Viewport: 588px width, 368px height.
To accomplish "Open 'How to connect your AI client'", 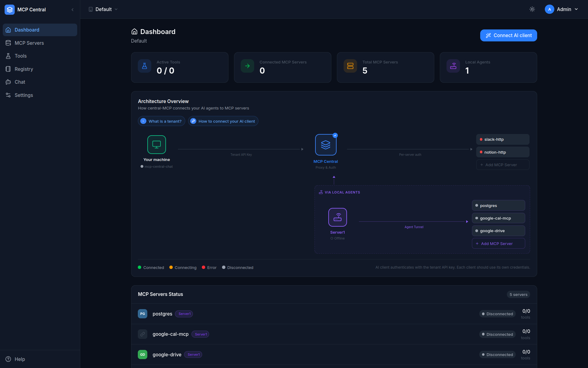I will [223, 121].
